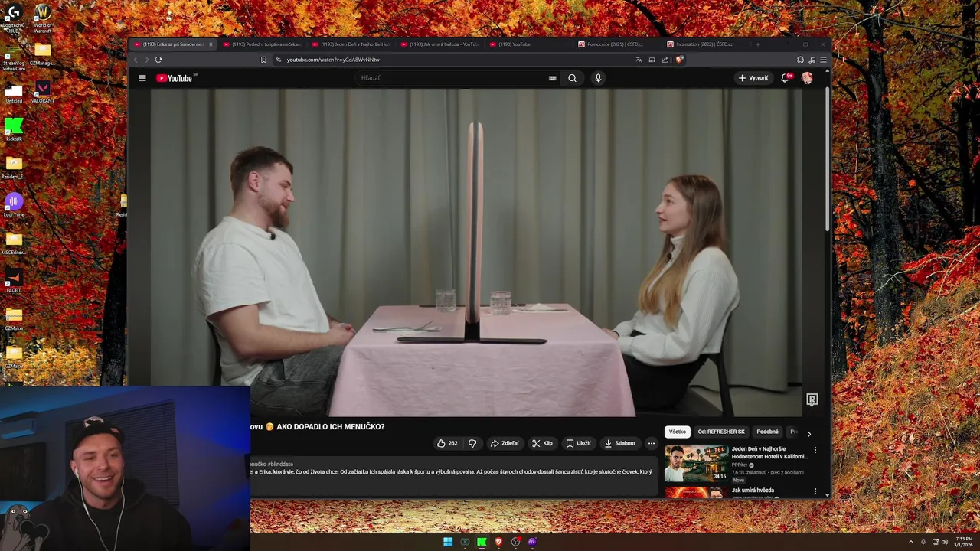Open 'Jeden Deň v Najhoršie' video thumbnail
980x551 pixels.
coord(696,463)
